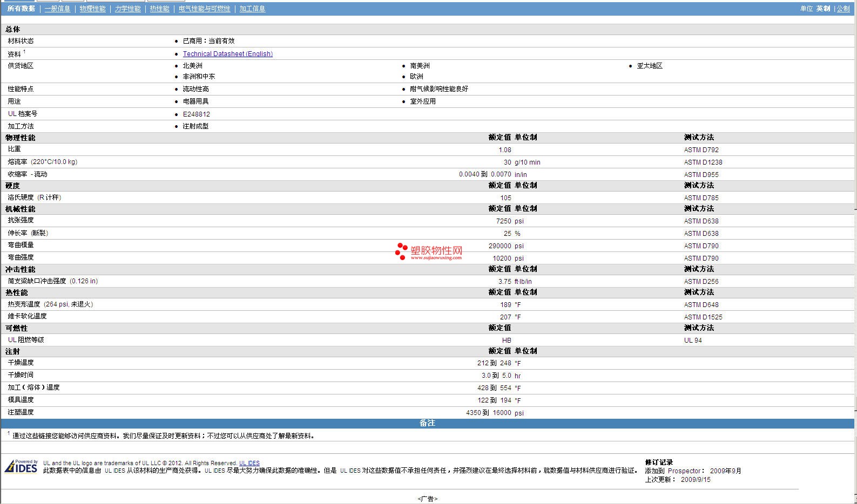Screen dimensions: 857x504
Task: Click the 耐气候影响性能良好 feature text
Action: [x=439, y=89]
